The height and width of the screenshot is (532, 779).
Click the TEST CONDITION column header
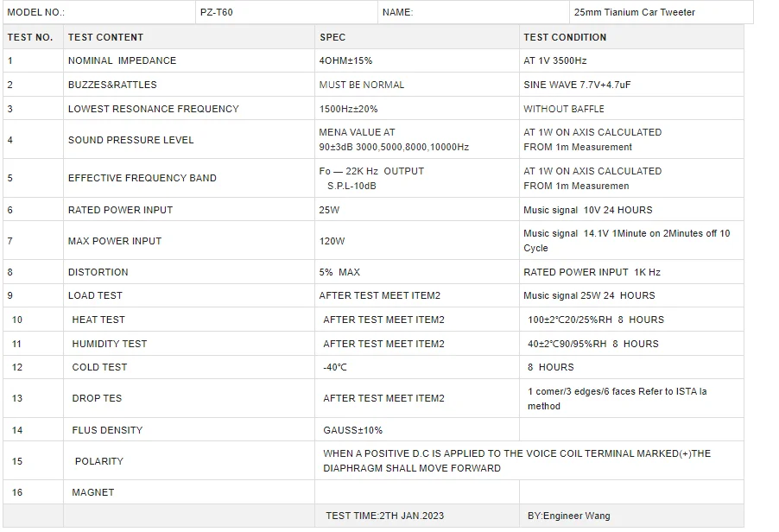tap(631, 37)
